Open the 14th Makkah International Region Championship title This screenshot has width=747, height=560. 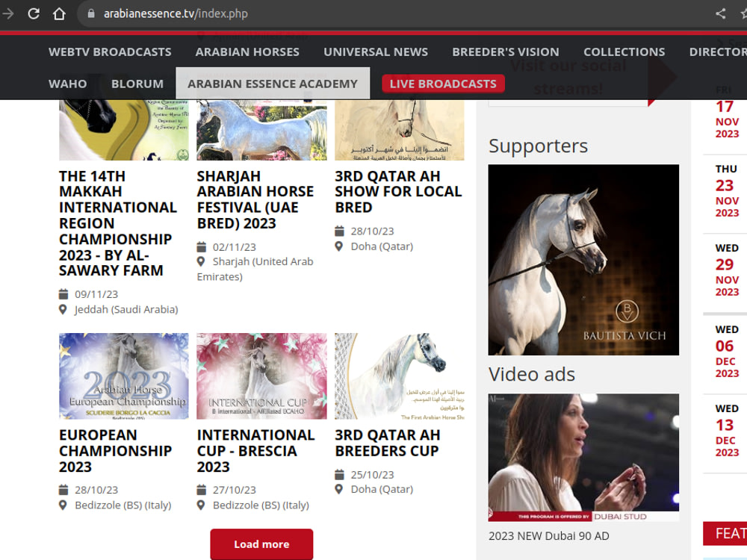118,223
